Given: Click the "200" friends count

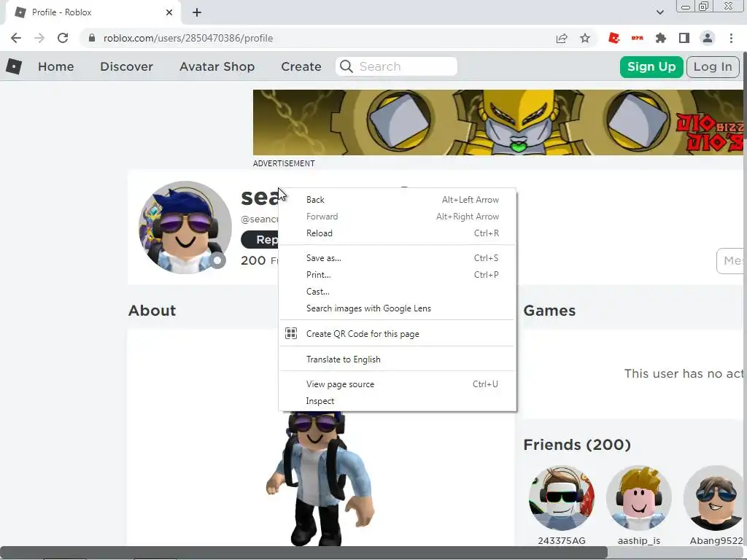Looking at the screenshot, I should (x=253, y=260).
